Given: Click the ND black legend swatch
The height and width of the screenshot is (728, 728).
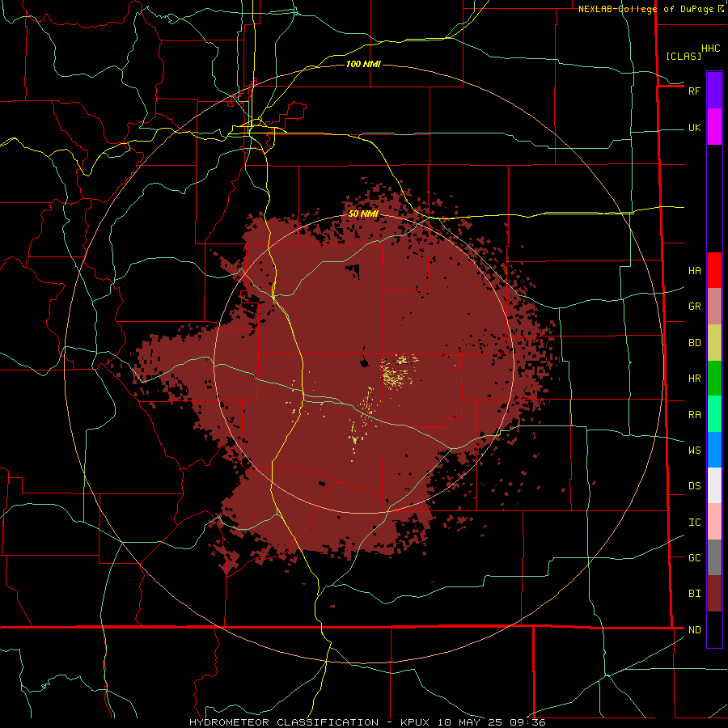Looking at the screenshot, I should coord(714,629).
